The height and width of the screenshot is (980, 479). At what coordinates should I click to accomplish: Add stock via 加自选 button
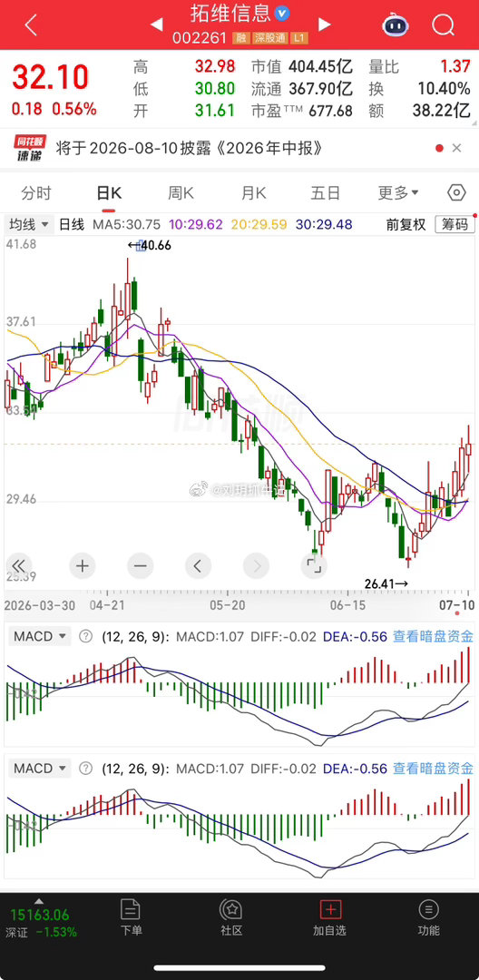(329, 917)
